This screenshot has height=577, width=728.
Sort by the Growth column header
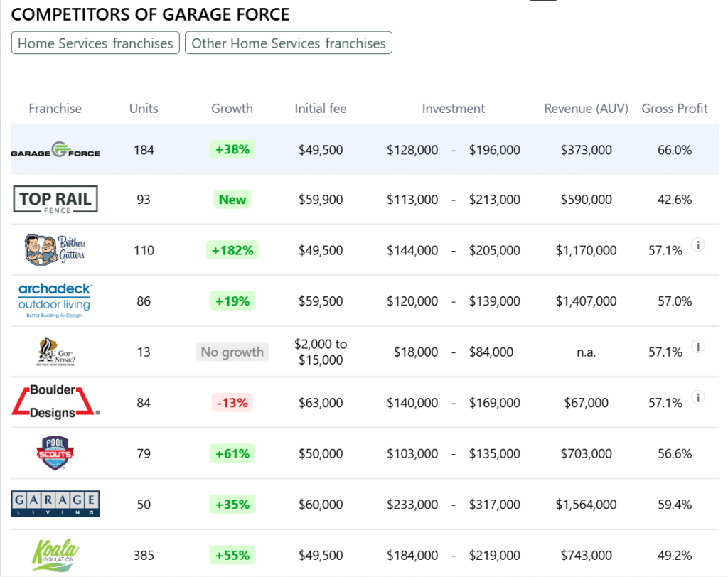pos(232,109)
